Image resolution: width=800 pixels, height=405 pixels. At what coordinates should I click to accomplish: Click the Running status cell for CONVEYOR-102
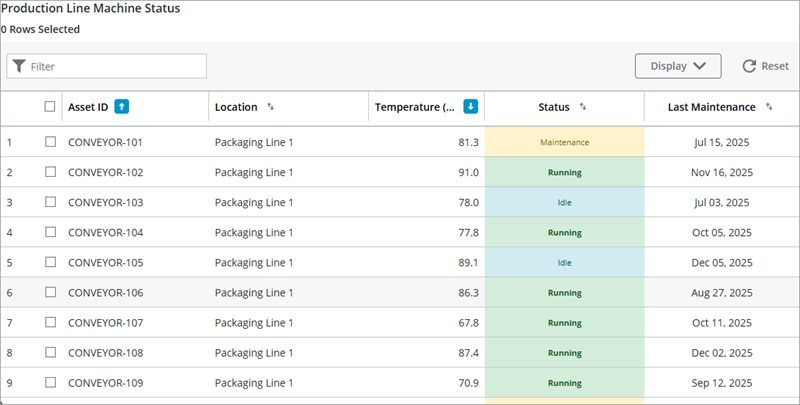coord(564,172)
